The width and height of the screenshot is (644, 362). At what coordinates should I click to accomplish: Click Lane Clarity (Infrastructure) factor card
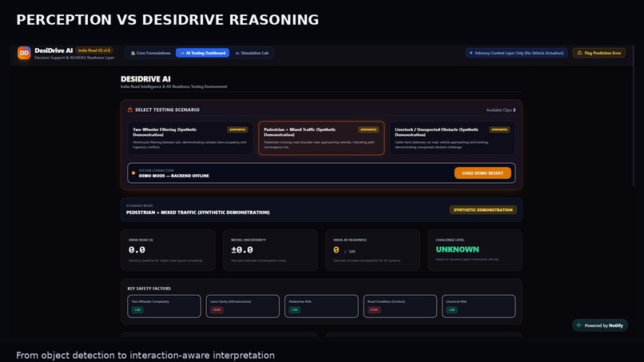(x=243, y=306)
